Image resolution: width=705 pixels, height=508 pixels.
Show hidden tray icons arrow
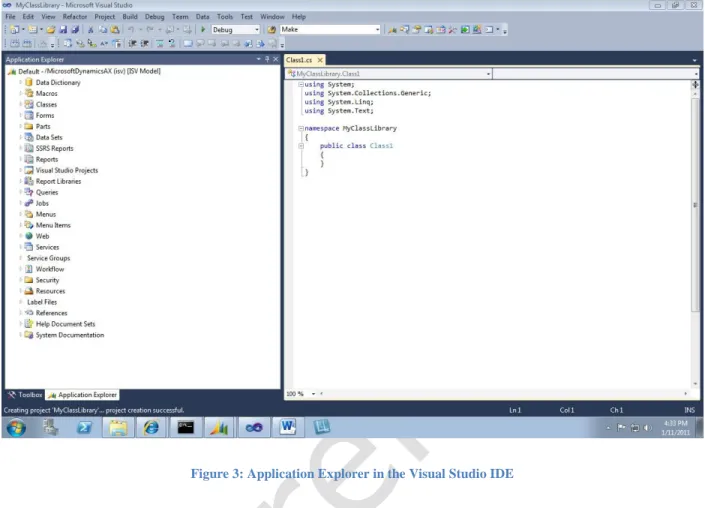608,428
